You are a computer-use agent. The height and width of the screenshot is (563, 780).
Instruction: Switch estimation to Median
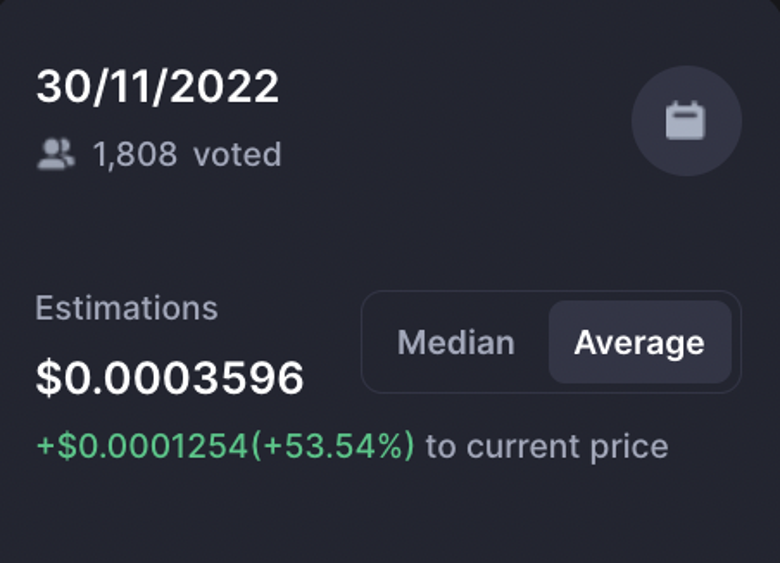click(x=456, y=343)
